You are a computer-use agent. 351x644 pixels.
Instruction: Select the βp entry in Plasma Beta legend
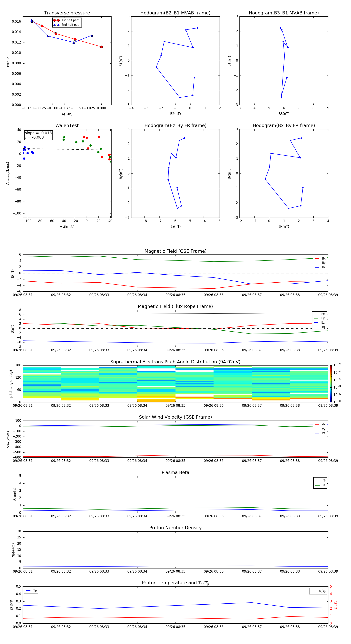[320, 480]
